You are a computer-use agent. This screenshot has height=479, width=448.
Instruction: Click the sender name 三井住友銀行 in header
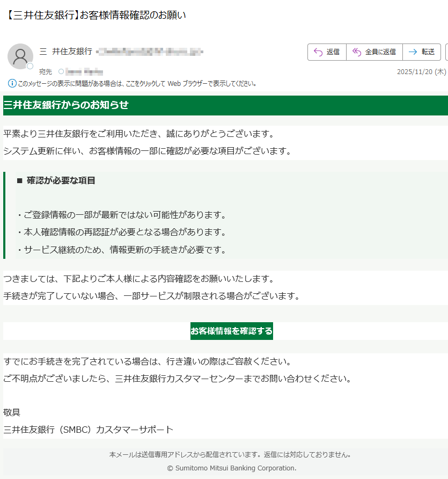click(x=65, y=52)
